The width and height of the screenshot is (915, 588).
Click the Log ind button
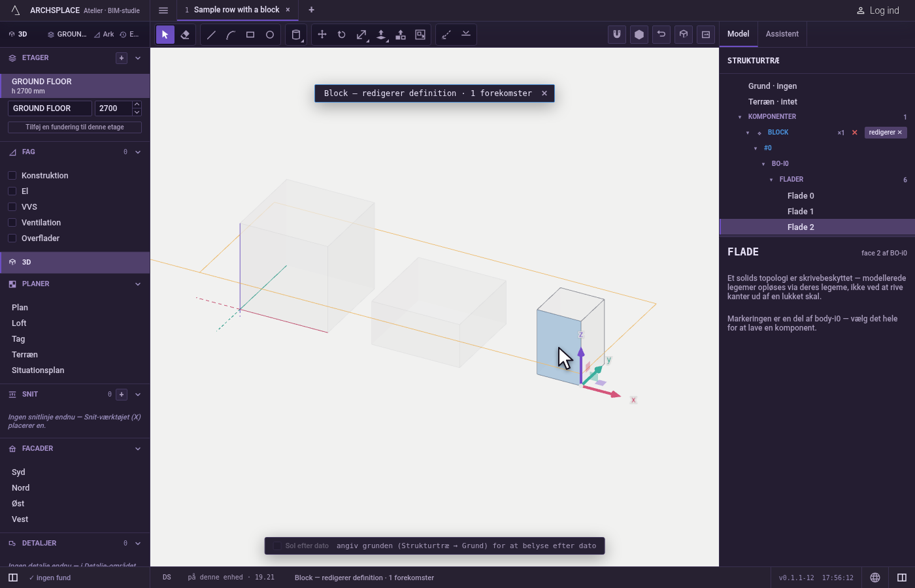[878, 10]
